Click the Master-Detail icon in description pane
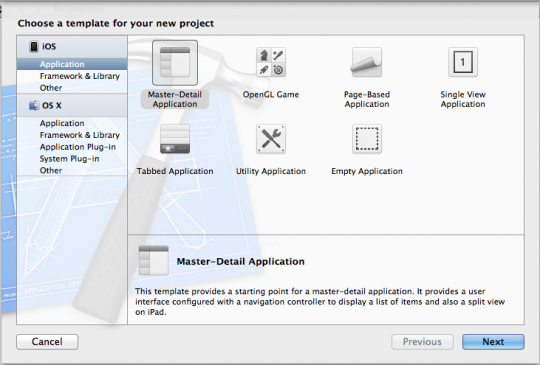 pyautogui.click(x=153, y=260)
